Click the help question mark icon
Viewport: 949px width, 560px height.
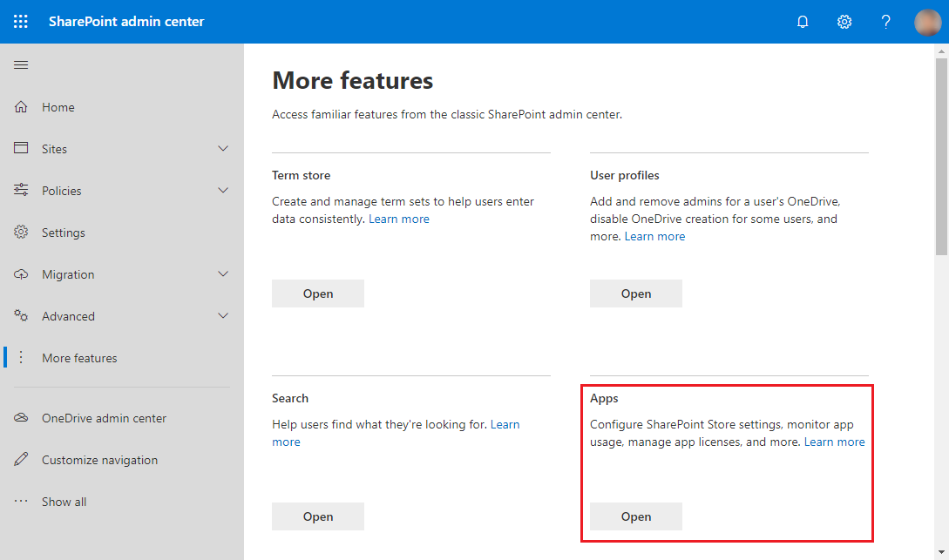[x=885, y=22]
